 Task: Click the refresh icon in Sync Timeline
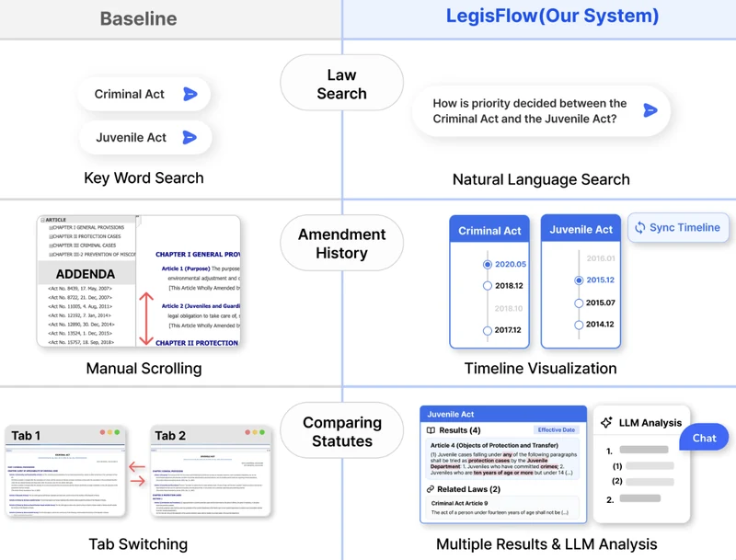[639, 228]
